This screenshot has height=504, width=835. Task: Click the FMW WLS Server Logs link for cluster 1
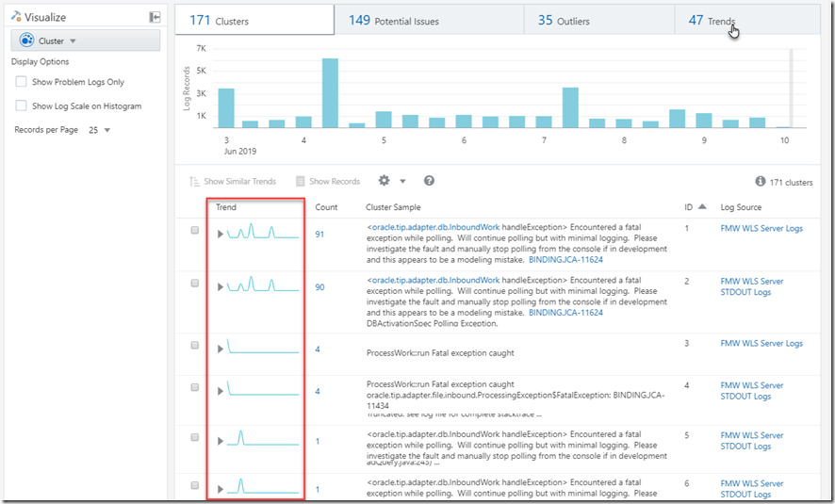click(x=761, y=228)
